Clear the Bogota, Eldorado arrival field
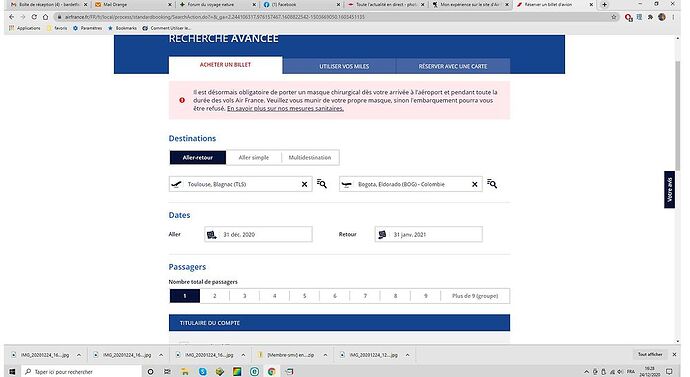This screenshot has width=690, height=377. pyautogui.click(x=474, y=184)
